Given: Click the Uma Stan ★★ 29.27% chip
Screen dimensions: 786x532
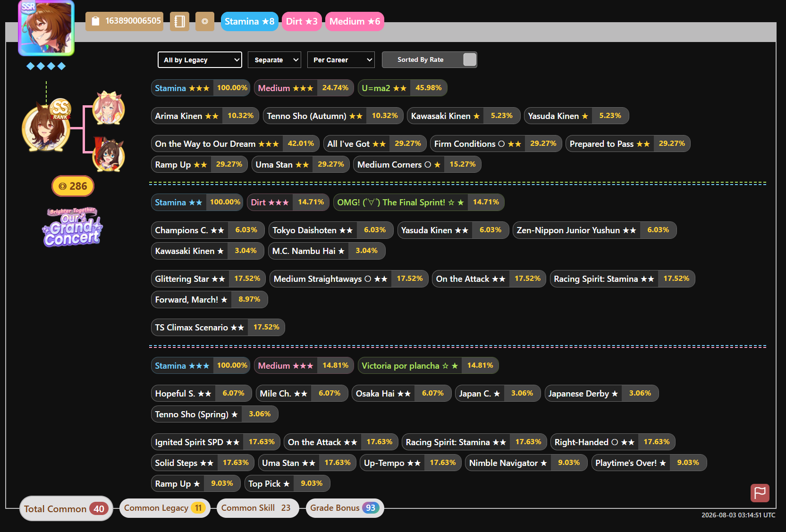Looking at the screenshot, I should tap(301, 164).
